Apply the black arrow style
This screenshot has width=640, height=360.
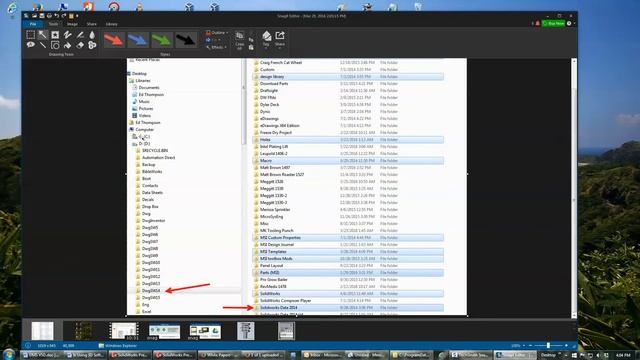pyautogui.click(x=186, y=40)
